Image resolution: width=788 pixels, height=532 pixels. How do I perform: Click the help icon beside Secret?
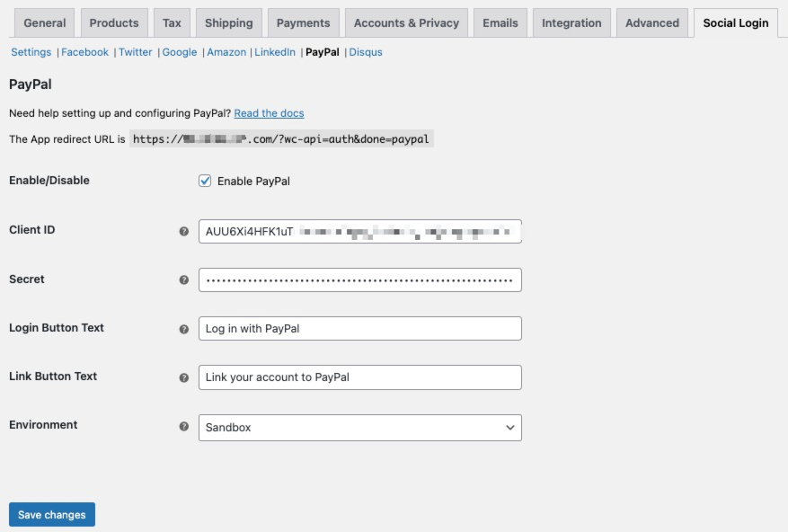(x=184, y=280)
